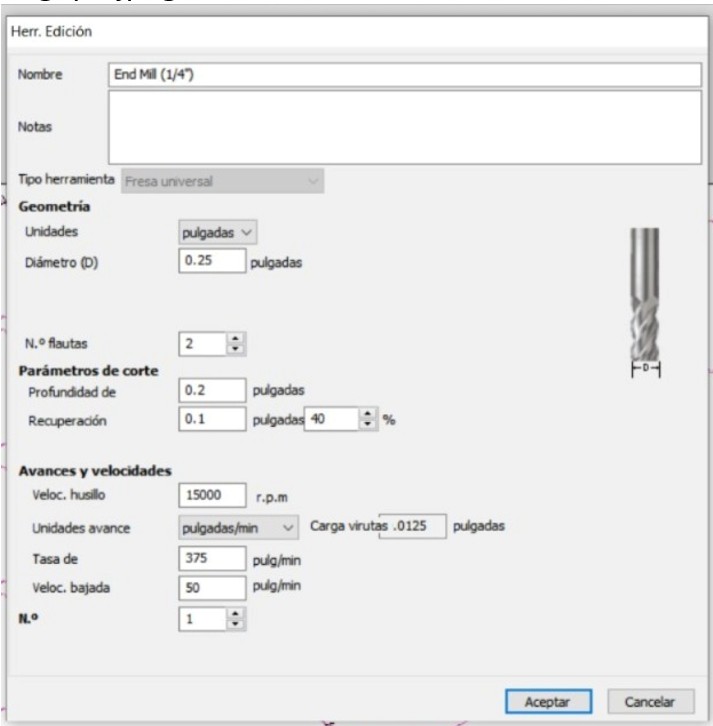
Task: Open the Unidades avance pulgadas/min dropdown
Action: pos(238,528)
